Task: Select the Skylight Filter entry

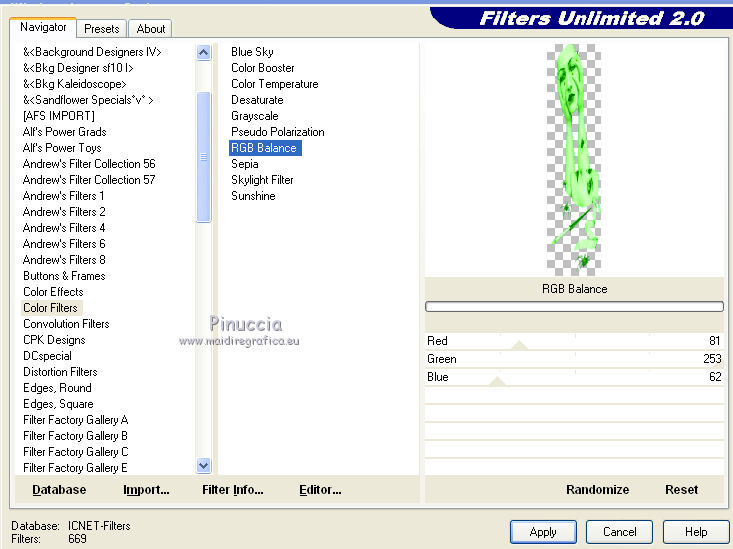Action: coord(262,180)
